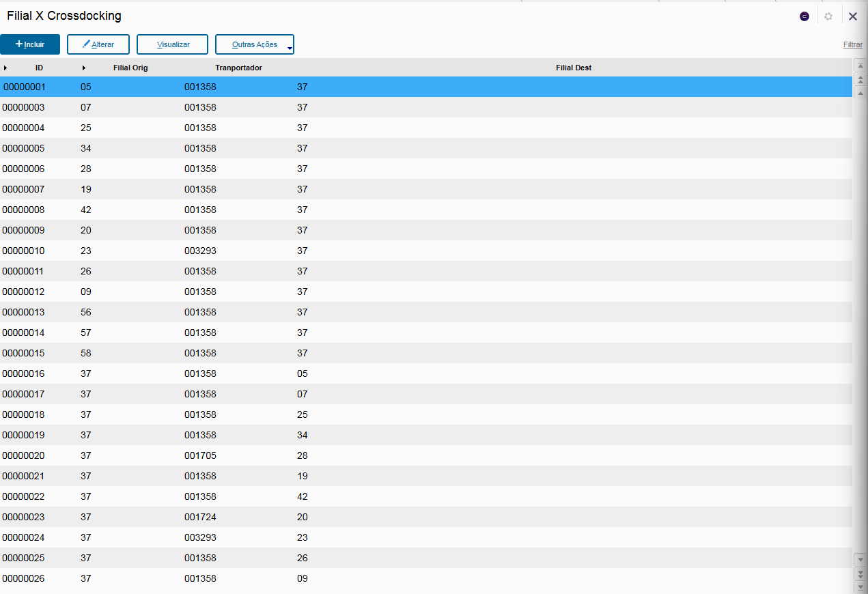Viewport: 868px width, 594px height.
Task: Expand the arrow left of Filial Orig header
Action: pos(84,68)
